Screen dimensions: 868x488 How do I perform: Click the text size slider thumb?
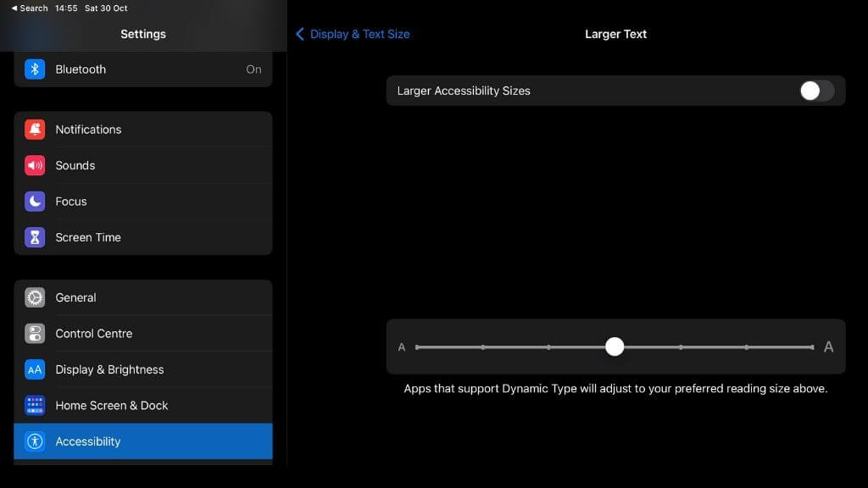click(615, 347)
